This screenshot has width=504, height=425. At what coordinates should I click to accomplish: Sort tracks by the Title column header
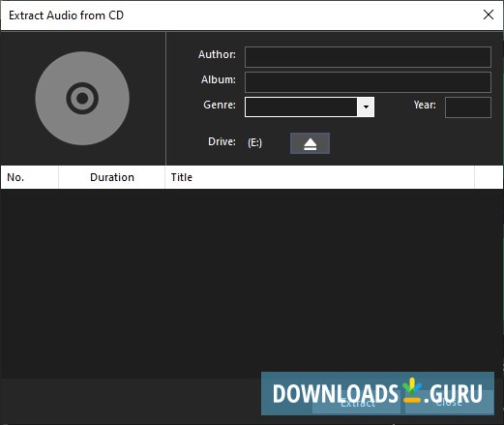[x=319, y=177]
